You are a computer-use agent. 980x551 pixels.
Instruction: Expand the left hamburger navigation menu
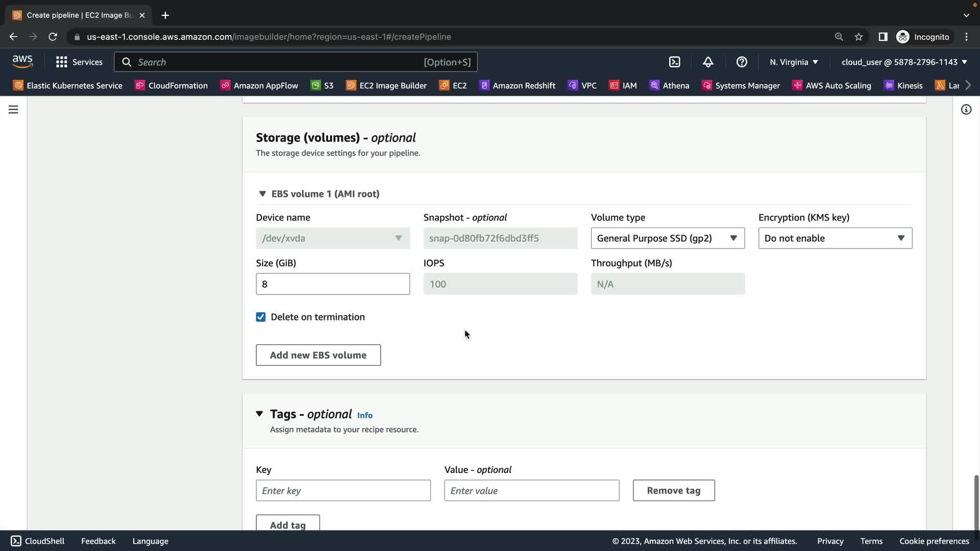point(13,110)
